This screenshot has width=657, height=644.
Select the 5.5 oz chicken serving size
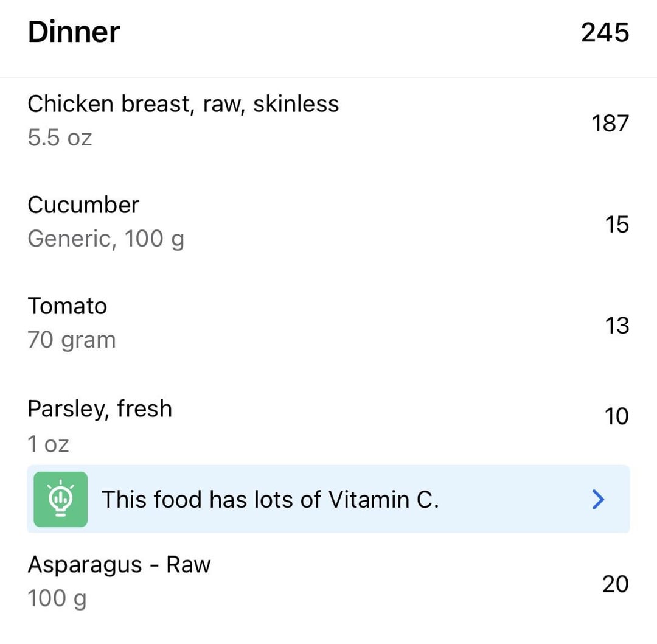tap(60, 138)
